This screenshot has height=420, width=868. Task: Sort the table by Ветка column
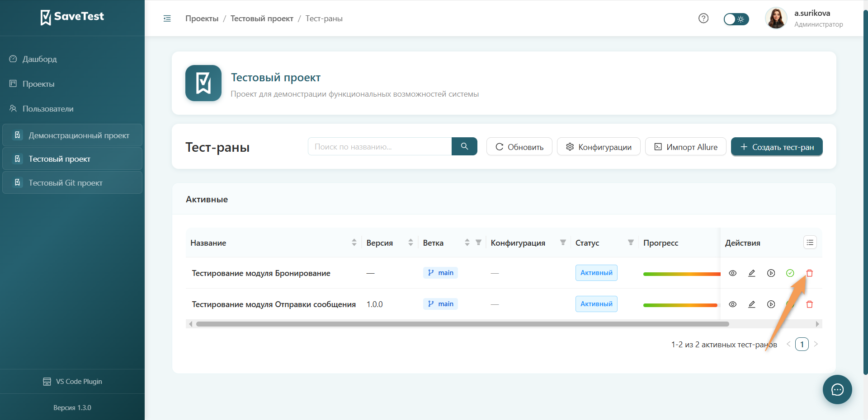coord(467,243)
